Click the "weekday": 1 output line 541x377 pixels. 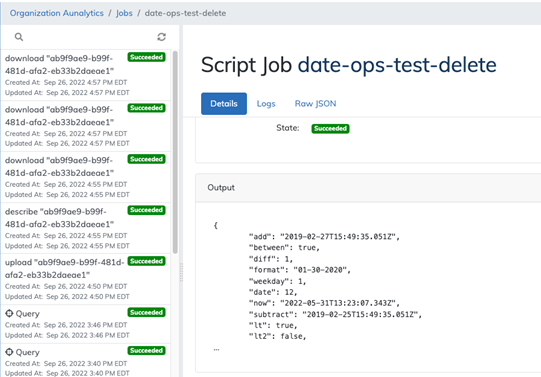(x=277, y=281)
